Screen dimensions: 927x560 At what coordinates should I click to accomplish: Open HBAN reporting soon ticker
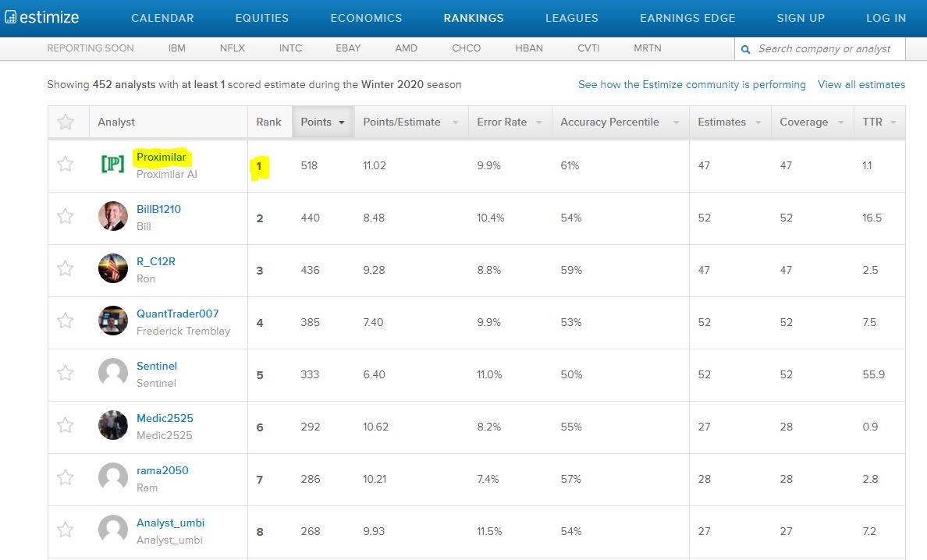[x=529, y=48]
